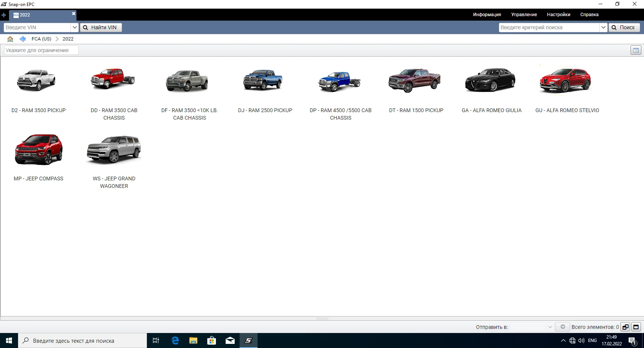Click the new tab plus button
The width and height of the screenshot is (644, 348).
[x=4, y=15]
